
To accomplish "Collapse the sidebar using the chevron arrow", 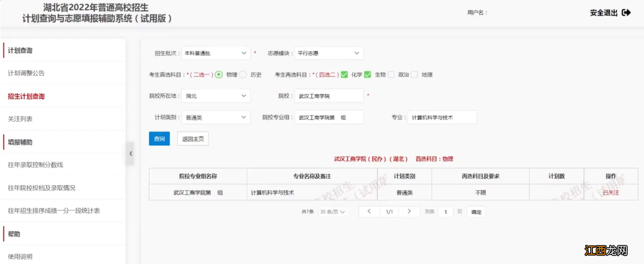I will click(x=131, y=153).
